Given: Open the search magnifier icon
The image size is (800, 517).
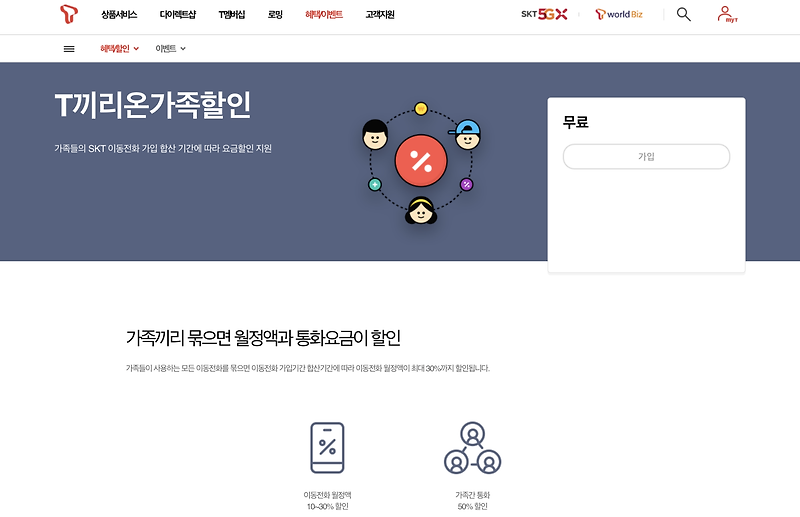Looking at the screenshot, I should pos(684,14).
